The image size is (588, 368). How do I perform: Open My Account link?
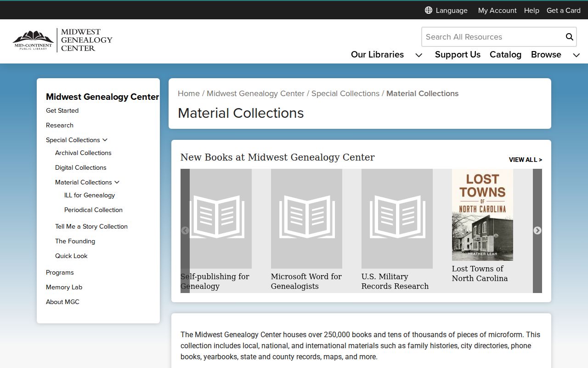[x=497, y=10]
